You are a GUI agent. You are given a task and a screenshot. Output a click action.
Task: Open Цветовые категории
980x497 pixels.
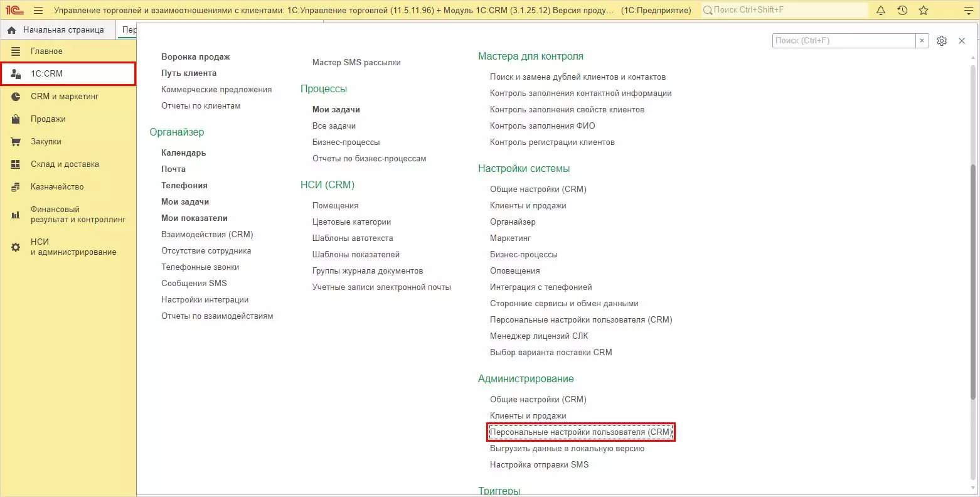[x=352, y=222]
